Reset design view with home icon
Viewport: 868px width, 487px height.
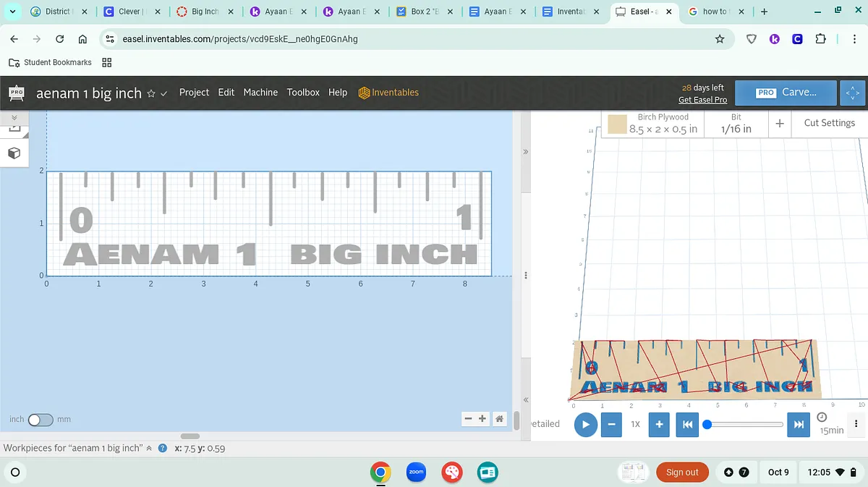(499, 419)
